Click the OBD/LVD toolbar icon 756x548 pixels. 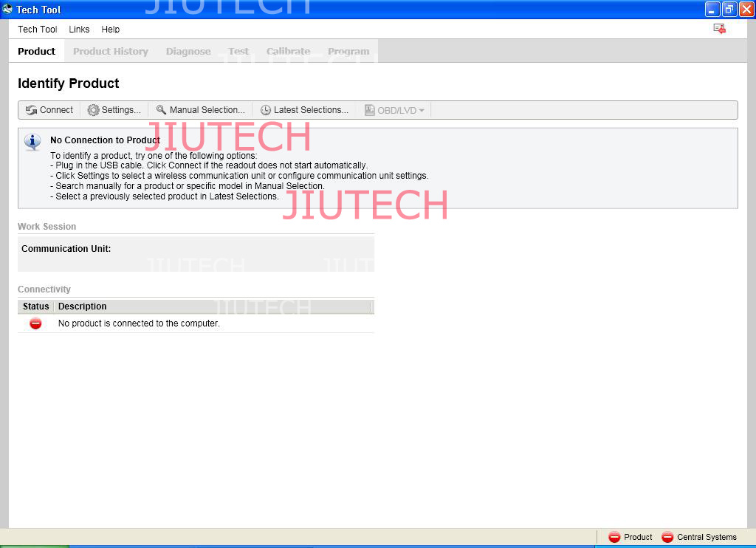[x=370, y=110]
